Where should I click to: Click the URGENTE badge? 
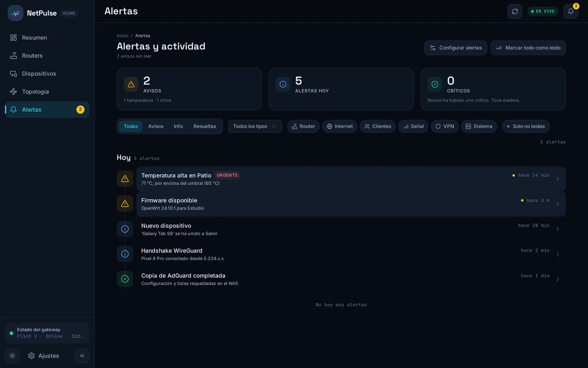[227, 175]
